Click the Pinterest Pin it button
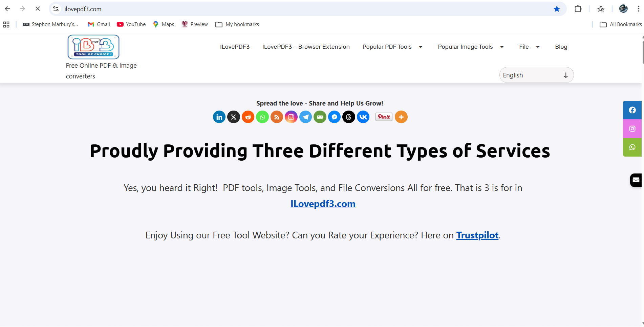644x327 pixels. (x=384, y=117)
